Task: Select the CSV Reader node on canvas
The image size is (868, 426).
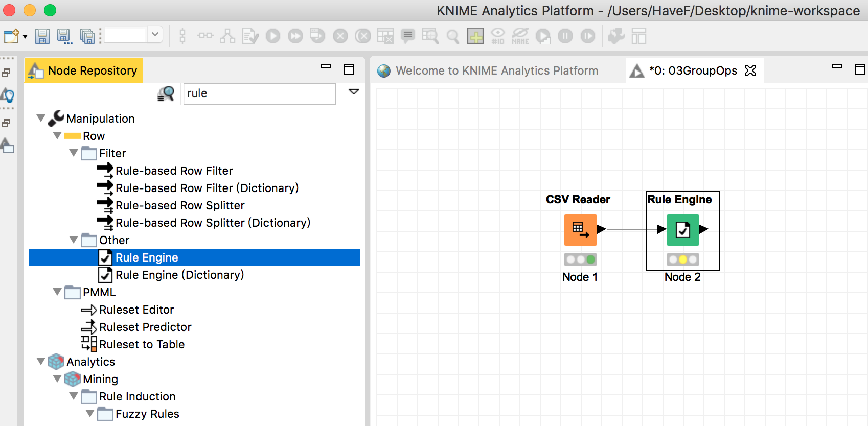Action: [581, 230]
